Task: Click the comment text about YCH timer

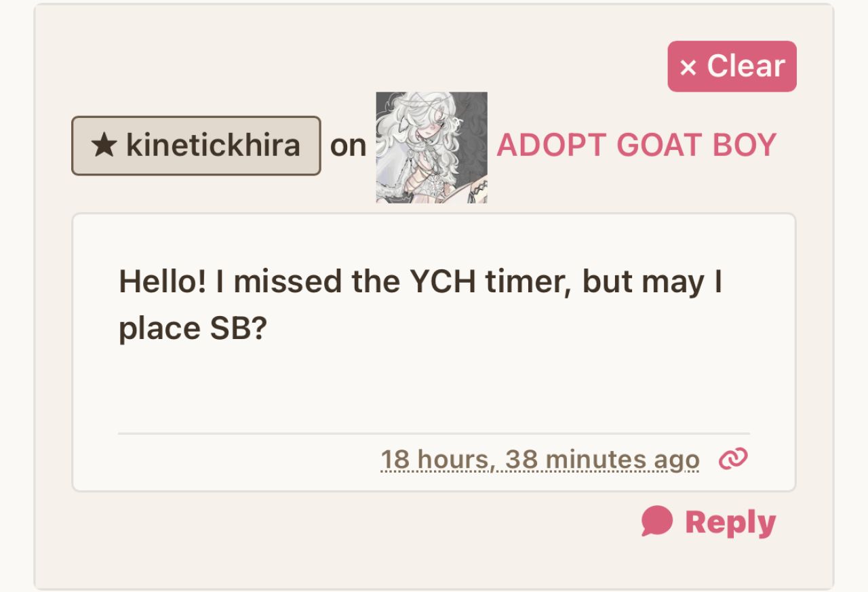Action: coord(420,281)
